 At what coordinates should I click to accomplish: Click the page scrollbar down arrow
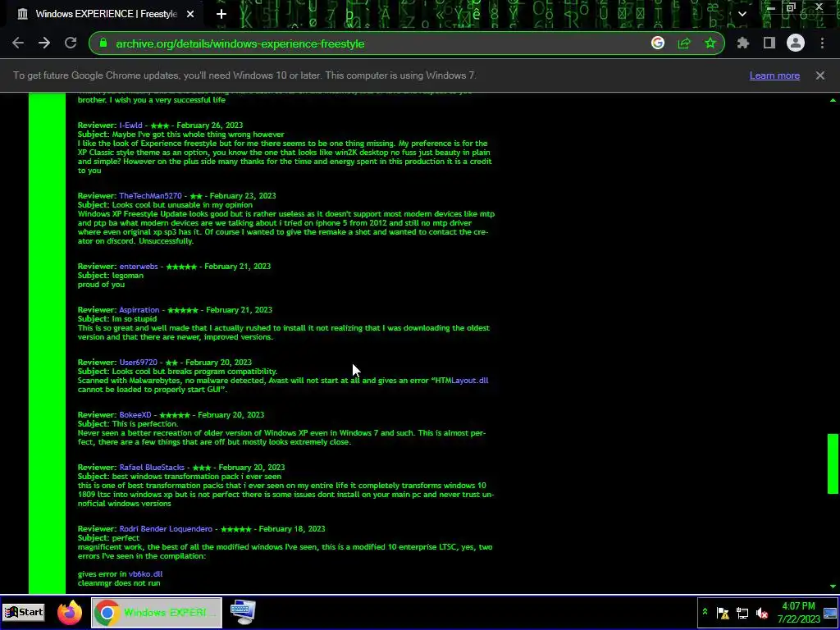[833, 587]
